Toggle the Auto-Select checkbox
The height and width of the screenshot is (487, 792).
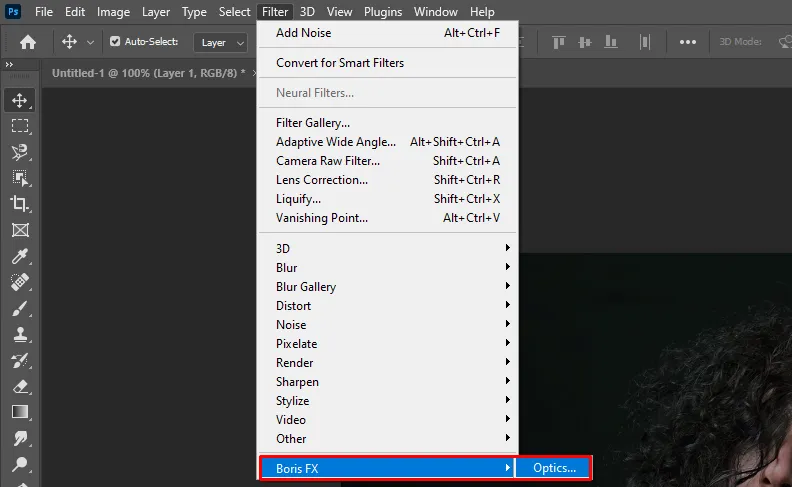[x=115, y=42]
